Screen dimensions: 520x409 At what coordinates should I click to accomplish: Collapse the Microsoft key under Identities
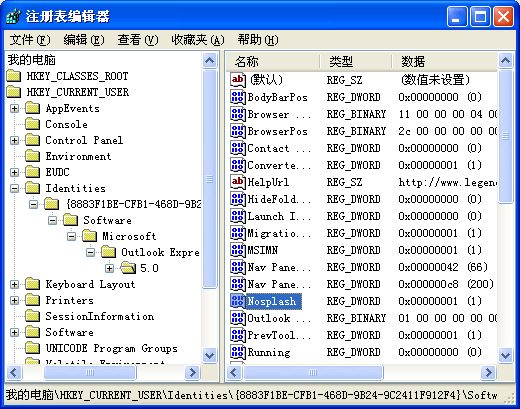click(71, 236)
